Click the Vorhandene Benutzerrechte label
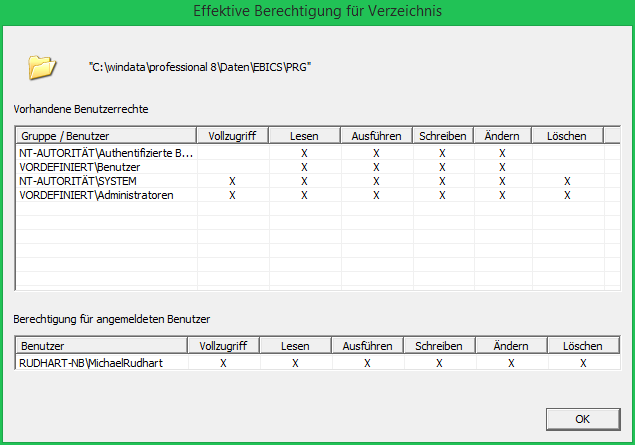 pos(81,109)
